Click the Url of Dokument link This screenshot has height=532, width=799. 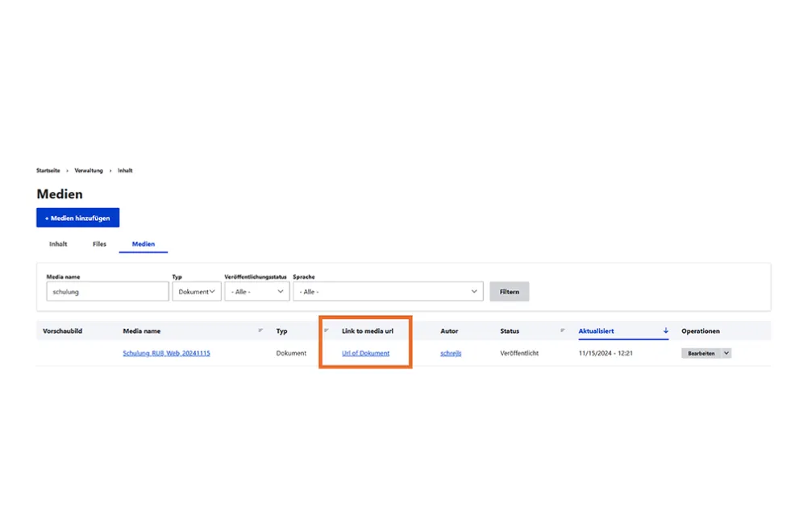(x=363, y=353)
